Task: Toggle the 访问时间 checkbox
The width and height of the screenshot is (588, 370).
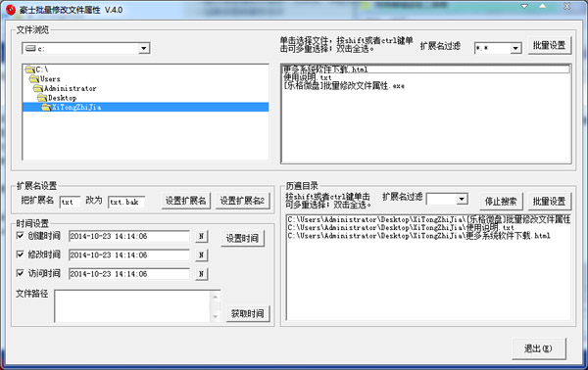Action: click(21, 273)
